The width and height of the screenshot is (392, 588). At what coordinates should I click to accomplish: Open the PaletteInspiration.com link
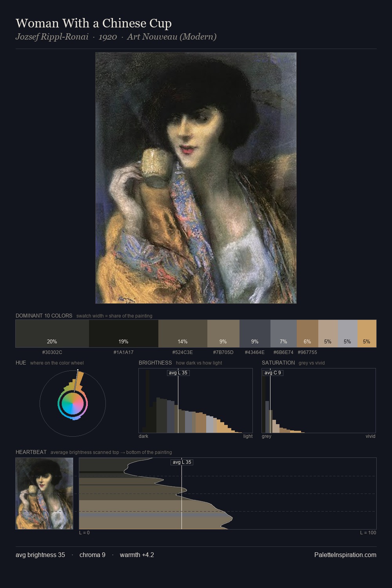coord(345,555)
